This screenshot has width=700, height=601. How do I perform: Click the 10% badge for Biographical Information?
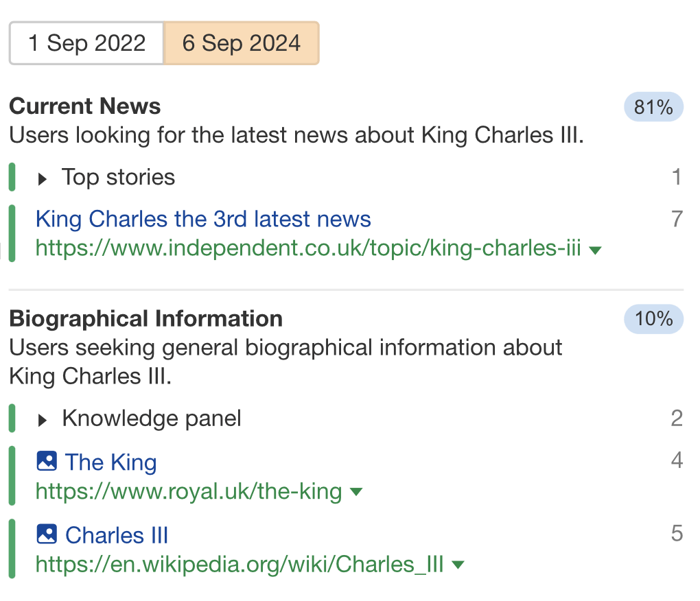(653, 319)
